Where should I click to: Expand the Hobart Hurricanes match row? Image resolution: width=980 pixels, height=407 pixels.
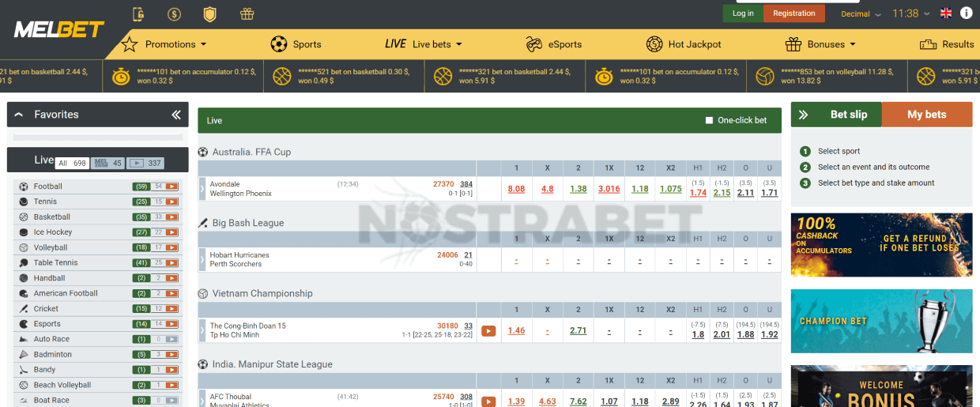click(202, 259)
